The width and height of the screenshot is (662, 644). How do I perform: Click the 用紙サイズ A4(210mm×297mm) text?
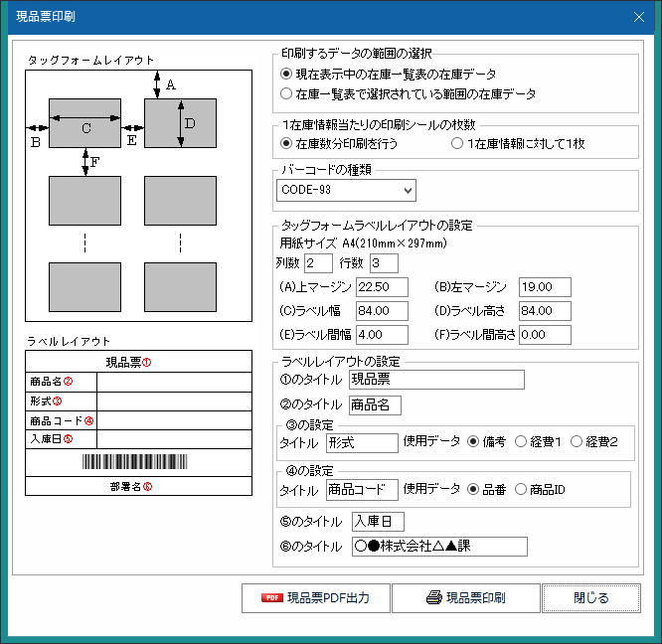point(363,243)
